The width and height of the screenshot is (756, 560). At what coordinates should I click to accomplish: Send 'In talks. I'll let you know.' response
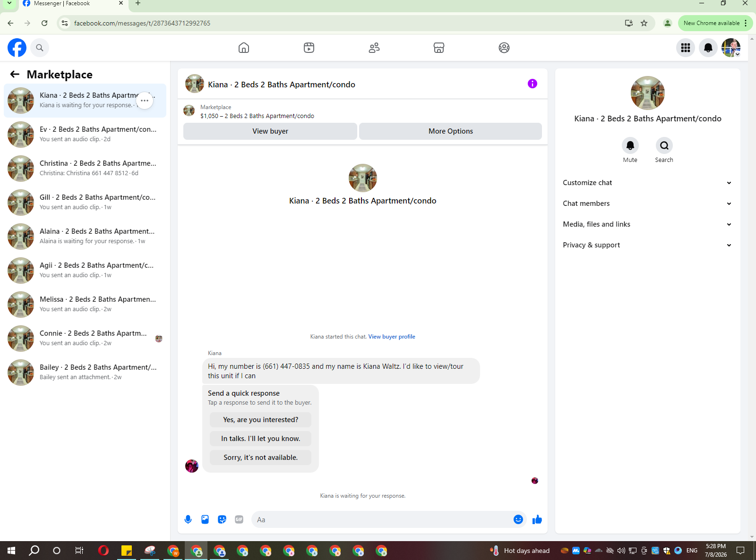[x=261, y=439]
